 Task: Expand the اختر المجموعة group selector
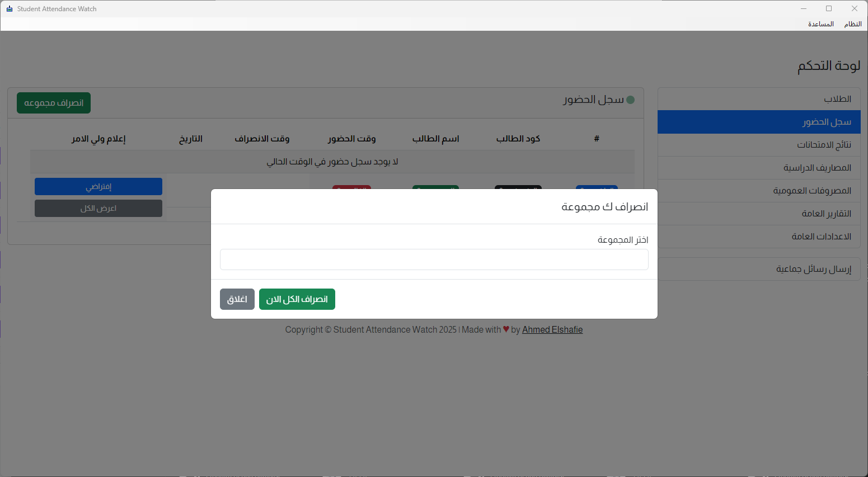click(x=434, y=259)
